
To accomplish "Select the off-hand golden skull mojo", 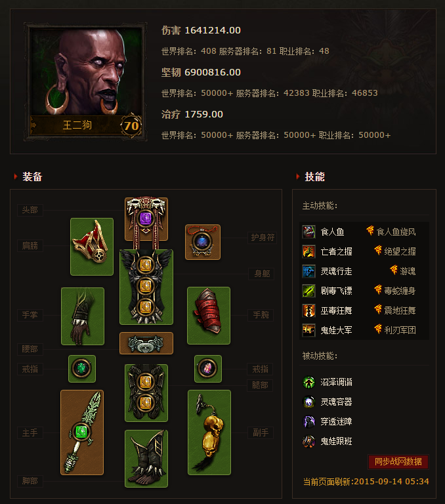I will pos(209,432).
